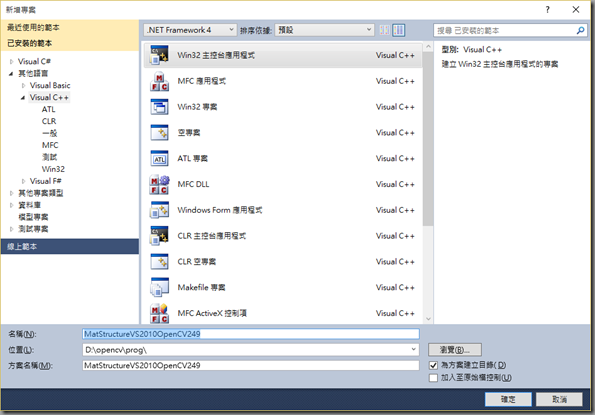
Task: Switch to small icons view
Action: pos(384,30)
